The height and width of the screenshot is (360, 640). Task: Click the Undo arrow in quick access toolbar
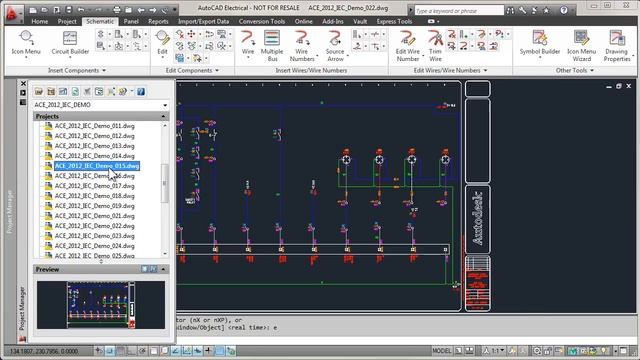pos(81,10)
